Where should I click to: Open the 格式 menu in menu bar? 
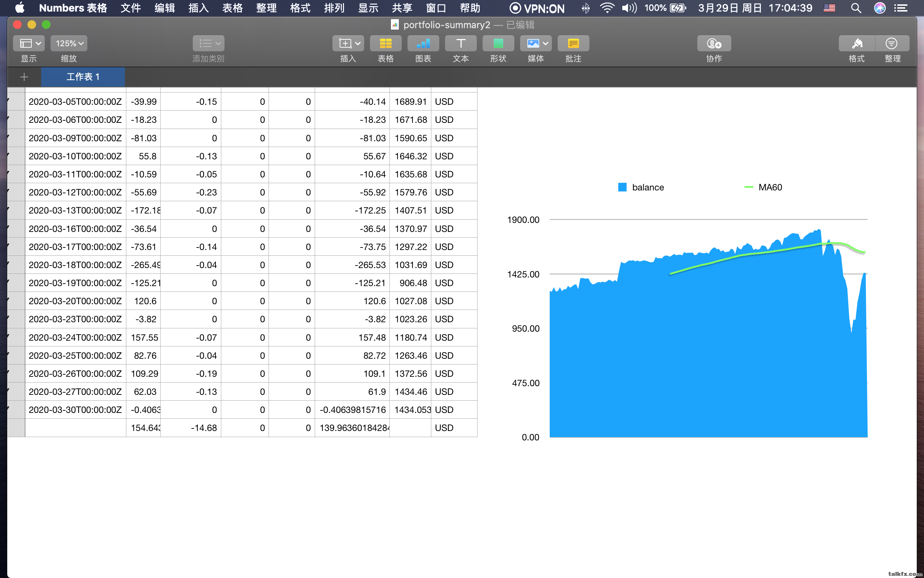(301, 8)
